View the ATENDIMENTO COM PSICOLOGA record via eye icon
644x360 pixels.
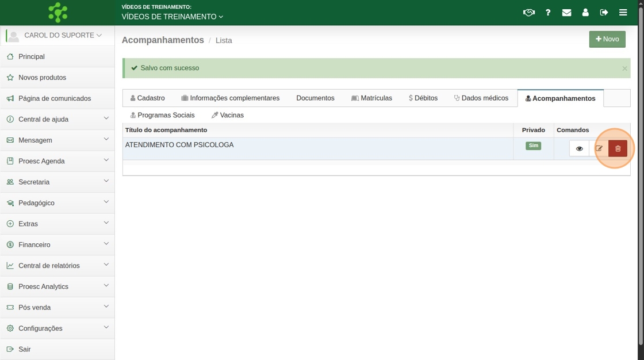[579, 148]
